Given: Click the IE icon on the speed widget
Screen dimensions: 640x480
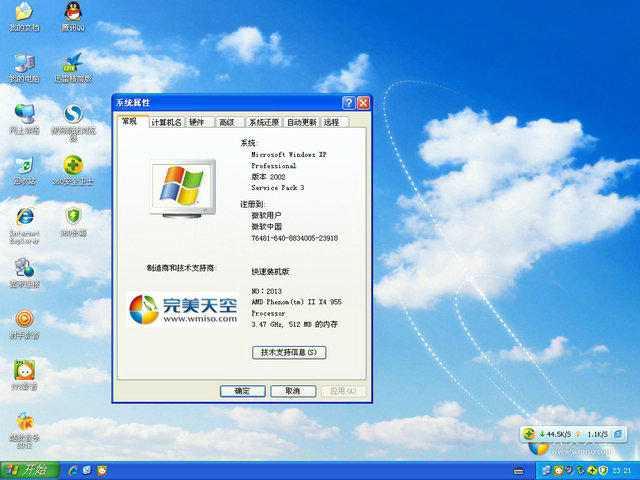Looking at the screenshot, I should (618, 433).
